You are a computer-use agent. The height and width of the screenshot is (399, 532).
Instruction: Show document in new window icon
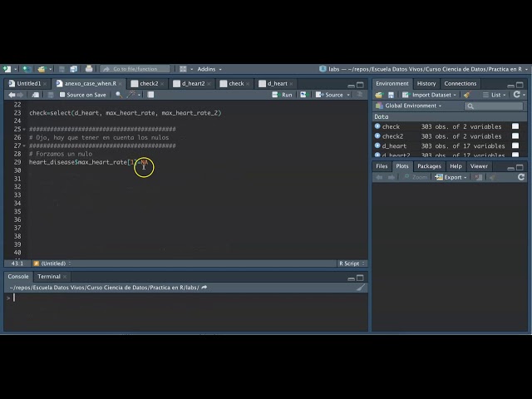pyautogui.click(x=35, y=95)
